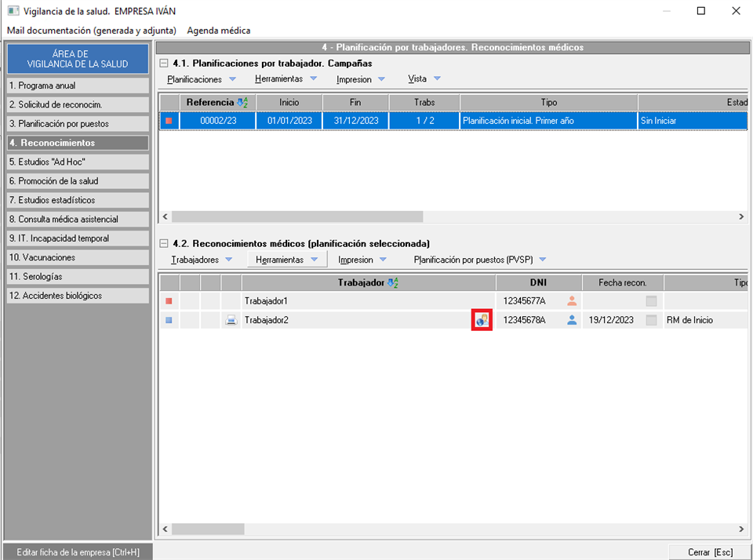This screenshot has height=560, width=753.
Task: Click the printer icon beside Trabajador2
Action: 231,320
